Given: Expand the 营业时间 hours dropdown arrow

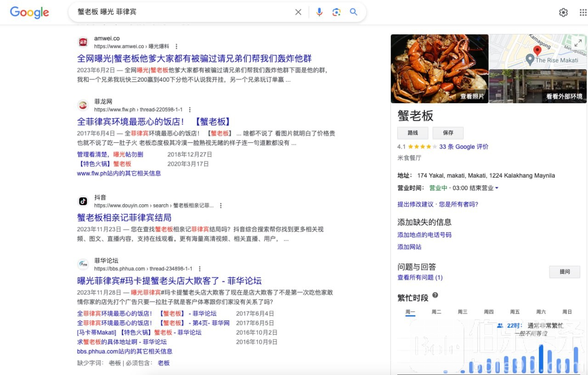Looking at the screenshot, I should [497, 188].
